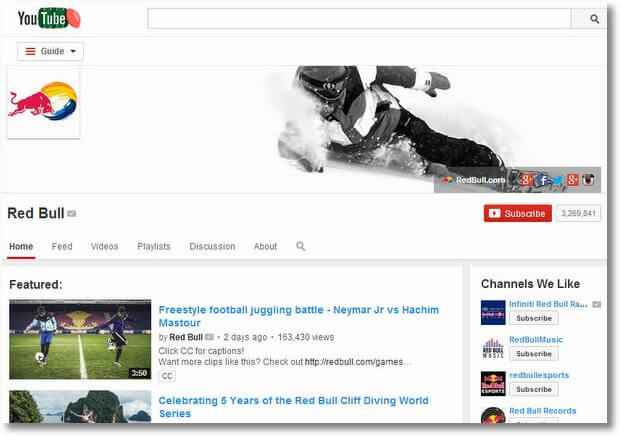Click the magnifier search button in header
Viewport: 620px width, 436px height.
pyautogui.click(x=586, y=18)
